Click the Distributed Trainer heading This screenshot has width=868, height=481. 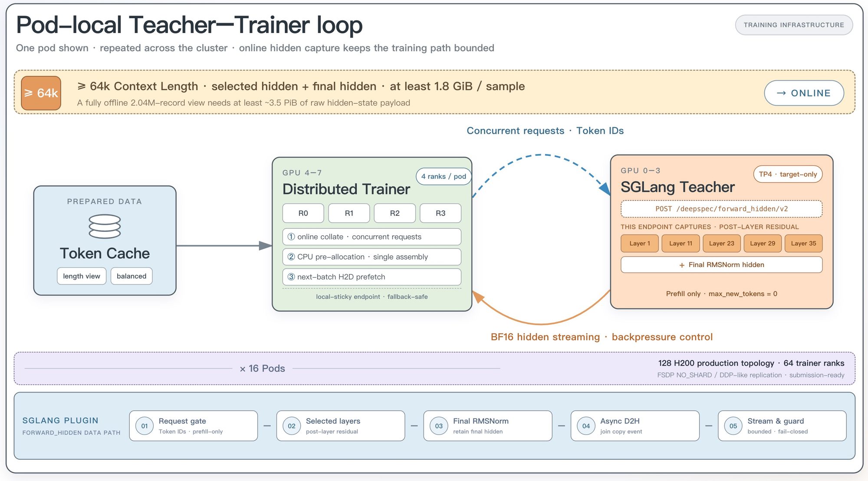point(346,189)
